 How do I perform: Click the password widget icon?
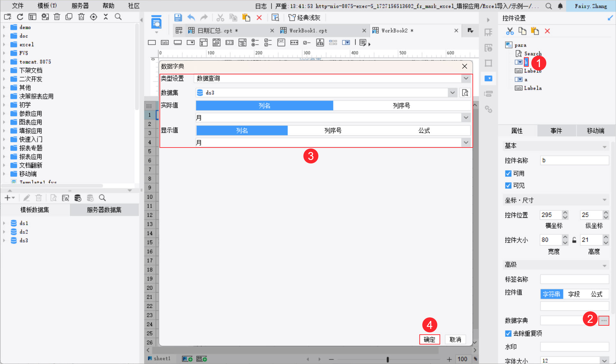294,42
